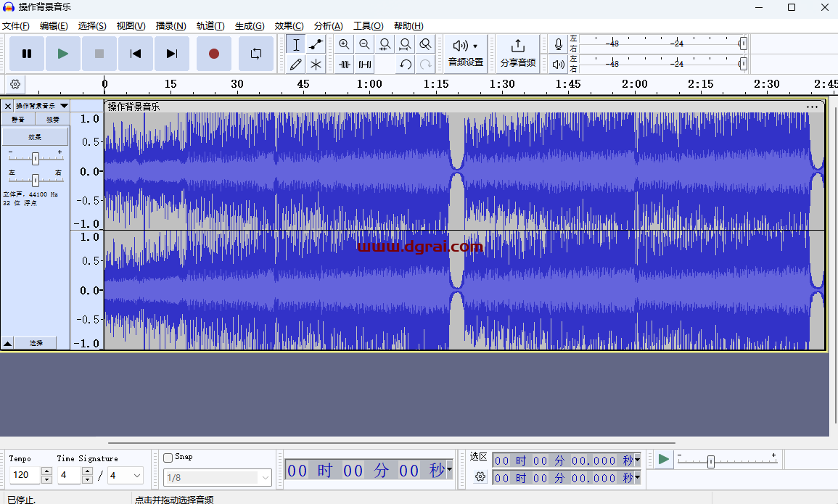This screenshot has width=838, height=504.
Task: Open selection settings gear icon
Action: tap(480, 476)
